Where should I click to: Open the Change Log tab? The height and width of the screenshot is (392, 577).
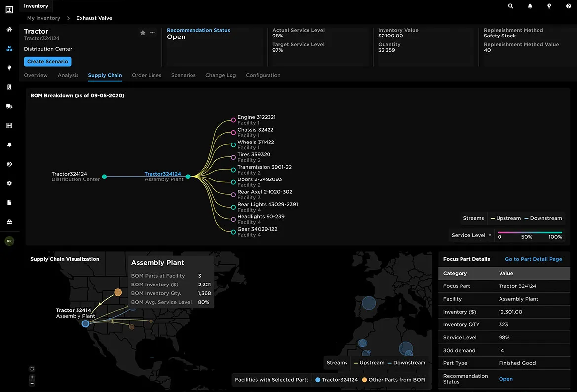click(221, 75)
